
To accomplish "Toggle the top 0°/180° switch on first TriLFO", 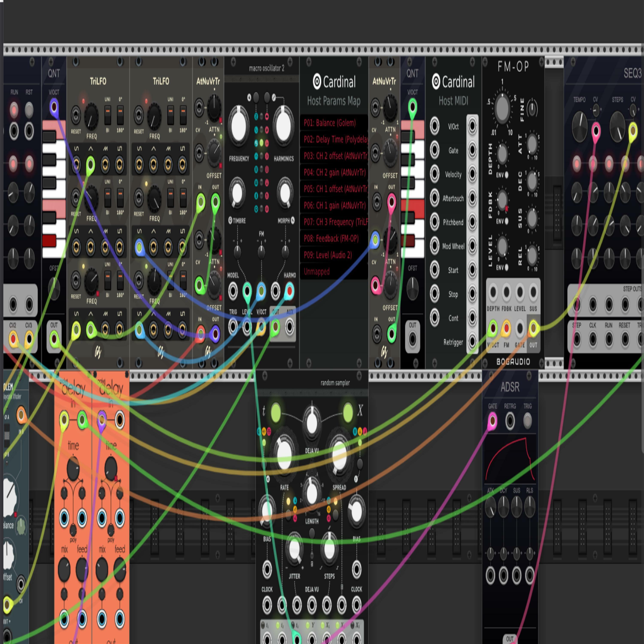I will coord(120,115).
